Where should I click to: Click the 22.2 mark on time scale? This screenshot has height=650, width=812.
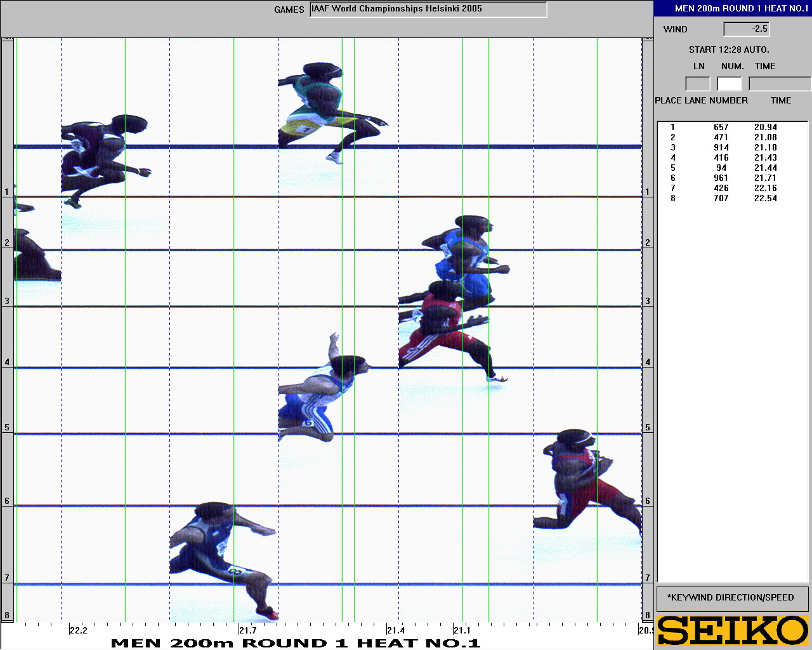78,630
